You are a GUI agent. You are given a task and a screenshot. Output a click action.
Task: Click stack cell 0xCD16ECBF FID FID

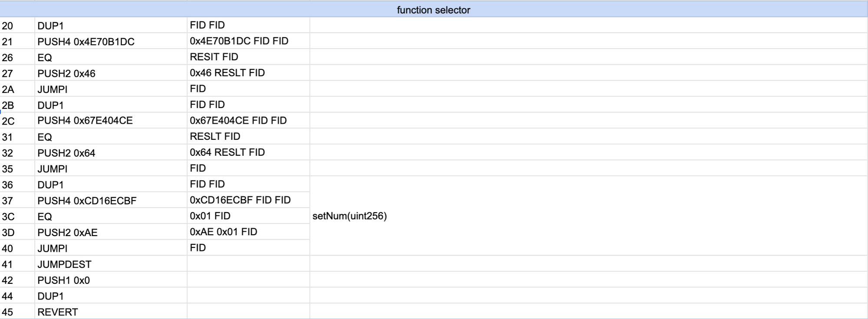coord(249,200)
